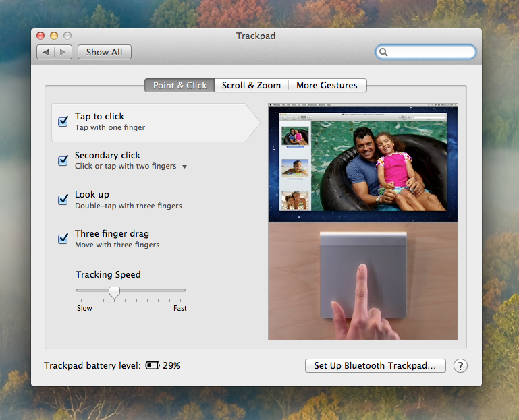Switch to the Scroll & Zoom tab
Image resolution: width=519 pixels, height=420 pixels.
pyautogui.click(x=251, y=85)
